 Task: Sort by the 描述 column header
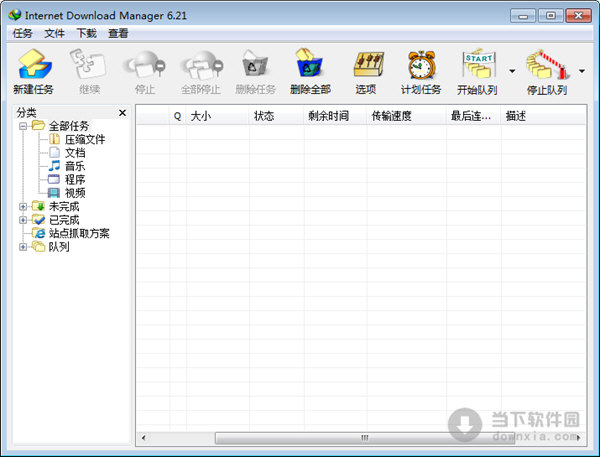click(543, 116)
